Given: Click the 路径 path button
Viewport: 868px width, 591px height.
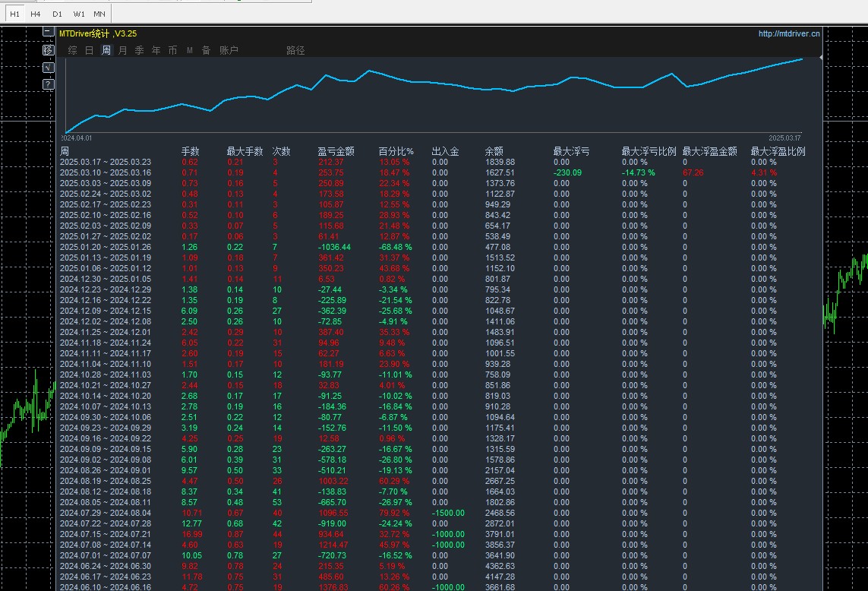Looking at the screenshot, I should (x=295, y=50).
